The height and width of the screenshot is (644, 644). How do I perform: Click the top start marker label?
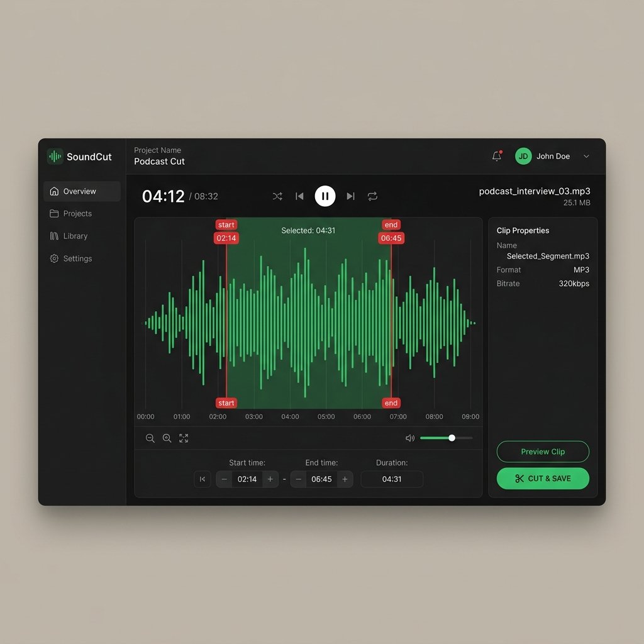[x=226, y=225]
